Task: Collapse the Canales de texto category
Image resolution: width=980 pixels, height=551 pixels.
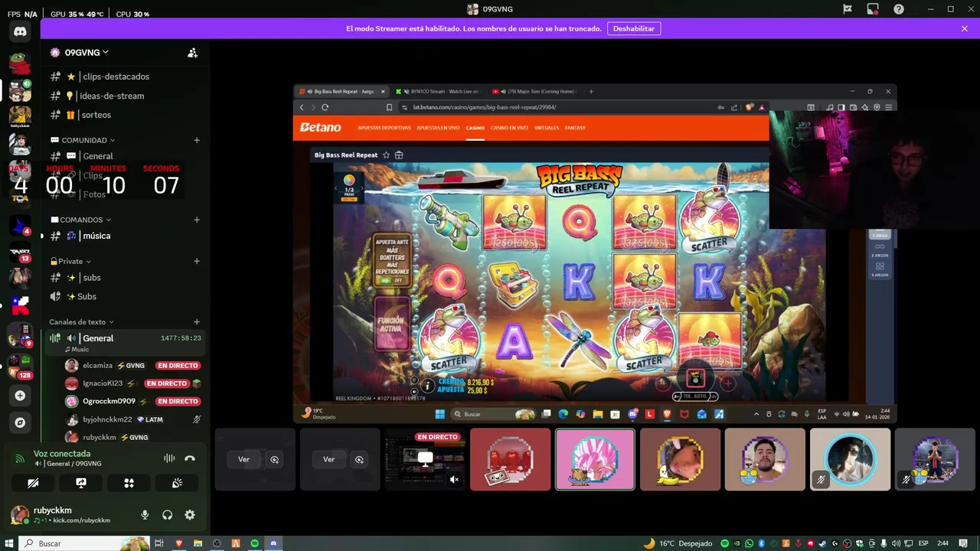Action: 81,322
